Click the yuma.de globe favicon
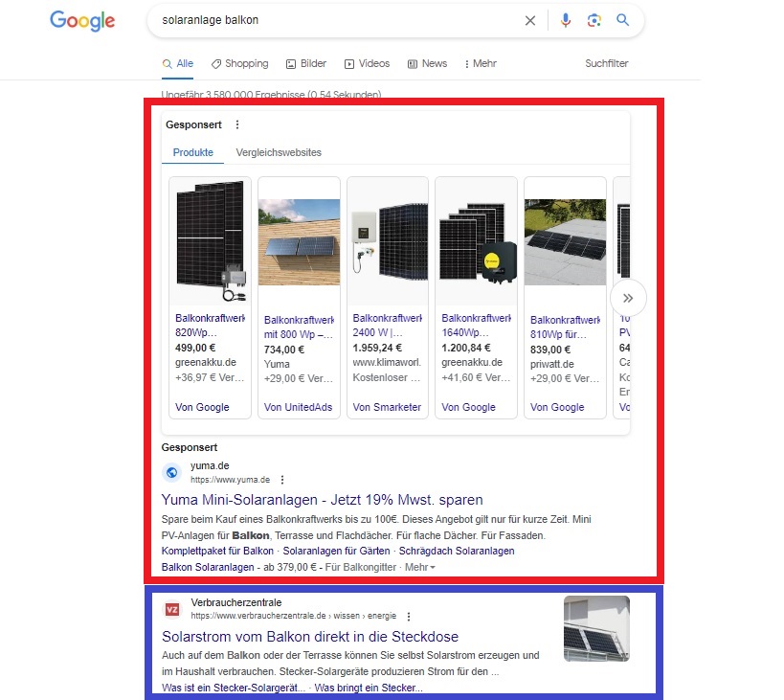Image resolution: width=784 pixels, height=700 pixels. 171,472
